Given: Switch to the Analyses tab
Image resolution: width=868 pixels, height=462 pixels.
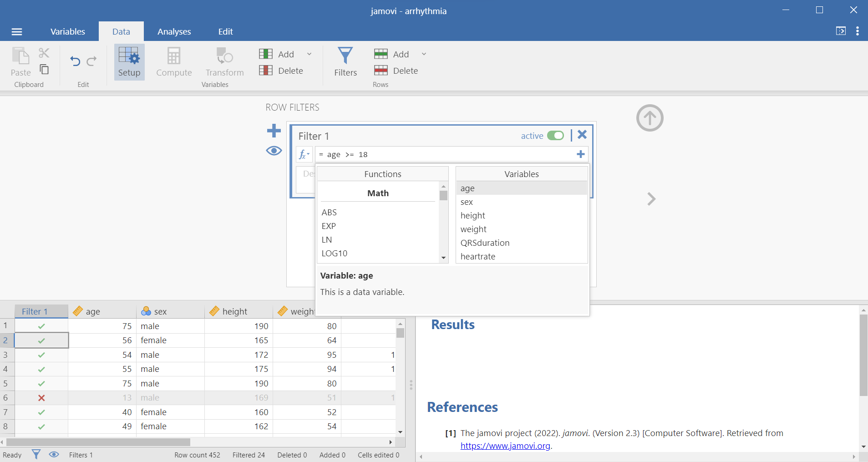Looking at the screenshot, I should pyautogui.click(x=174, y=31).
